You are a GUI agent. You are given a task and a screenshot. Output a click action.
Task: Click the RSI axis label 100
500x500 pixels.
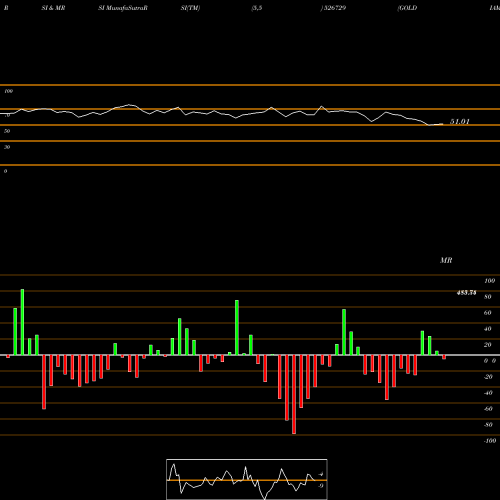pos(8,91)
